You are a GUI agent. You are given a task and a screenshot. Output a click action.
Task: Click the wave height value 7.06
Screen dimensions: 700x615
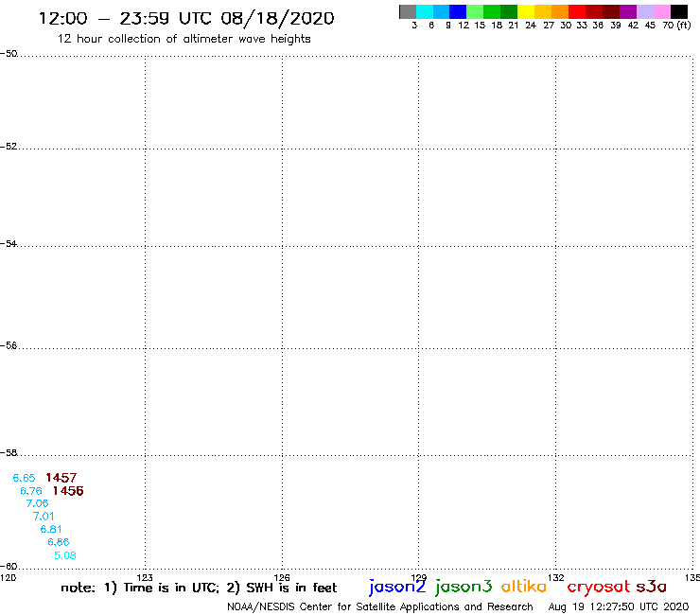38,503
